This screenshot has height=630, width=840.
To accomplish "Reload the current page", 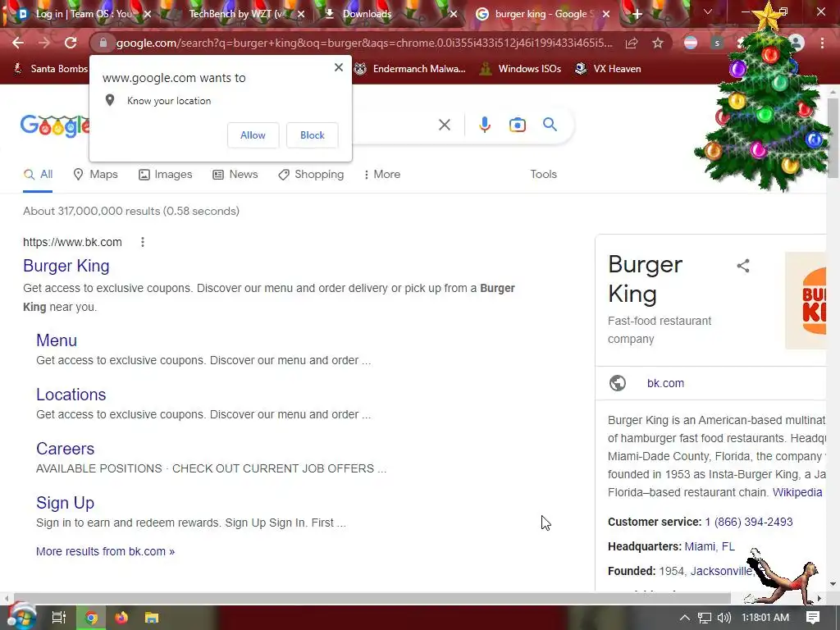I will [x=71, y=43].
